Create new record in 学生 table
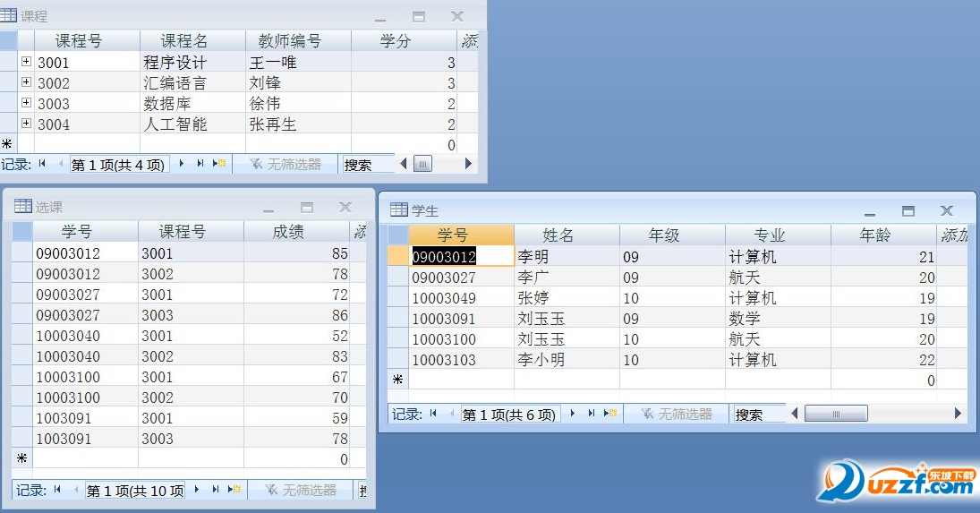 (x=610, y=413)
